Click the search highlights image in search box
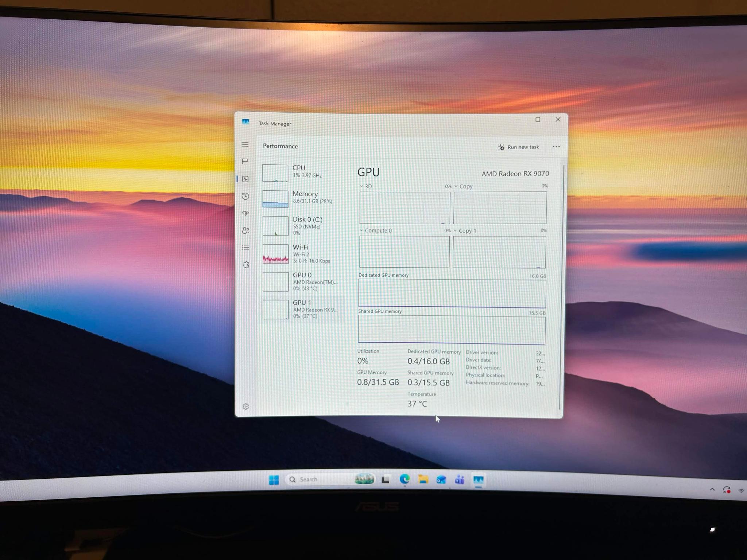Screen dimensions: 747x560 [x=364, y=479]
